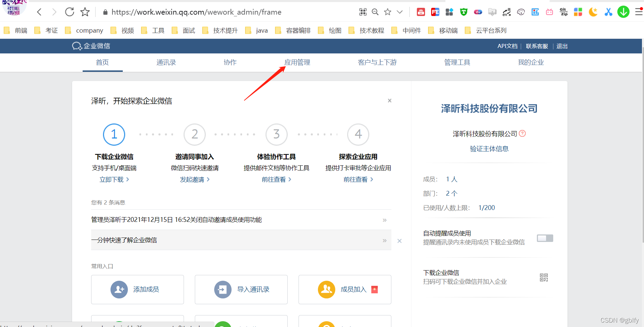Toggle the 自动提醒成员使用 switch

(x=545, y=238)
